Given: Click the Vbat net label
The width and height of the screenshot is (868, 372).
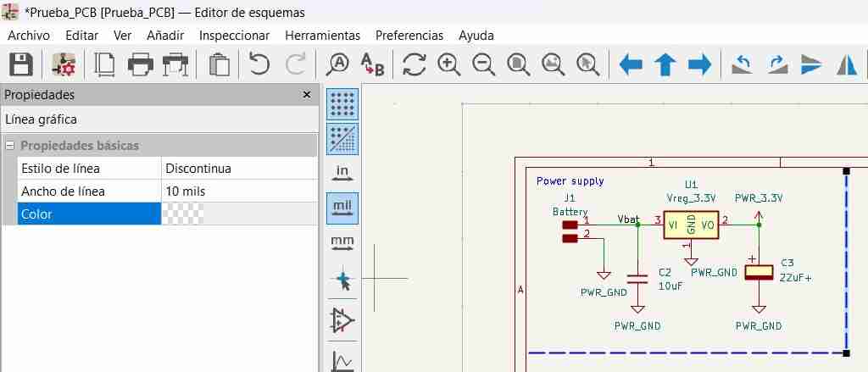Looking at the screenshot, I should pos(628,219).
